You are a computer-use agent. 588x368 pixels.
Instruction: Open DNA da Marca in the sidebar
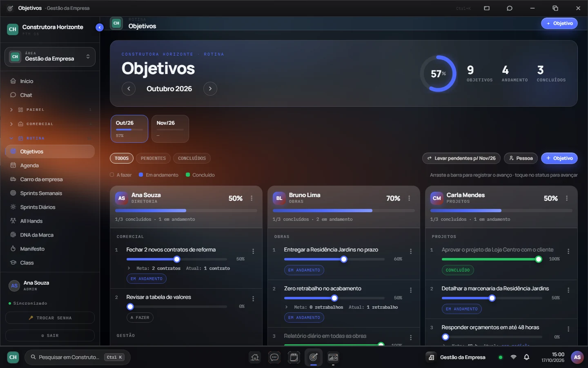(x=50, y=235)
